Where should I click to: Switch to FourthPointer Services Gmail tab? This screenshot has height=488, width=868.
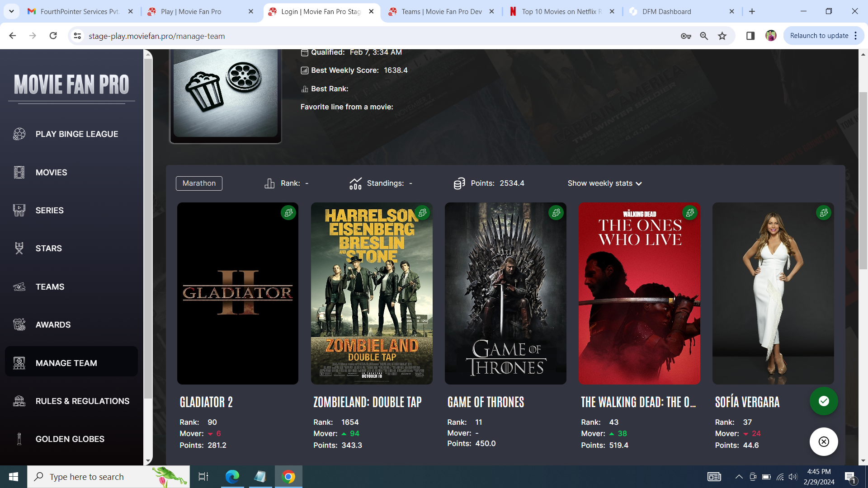tap(80, 12)
